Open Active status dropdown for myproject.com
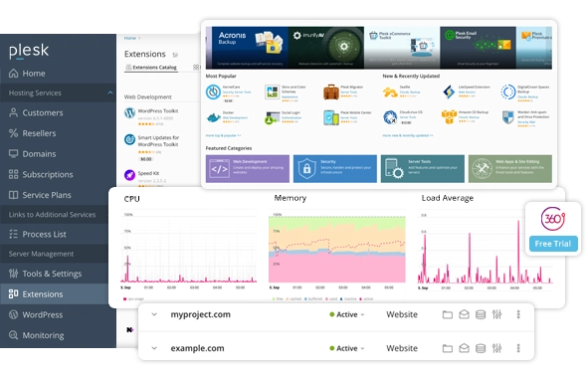Viewport: 588px width, 372px height. pyautogui.click(x=347, y=315)
